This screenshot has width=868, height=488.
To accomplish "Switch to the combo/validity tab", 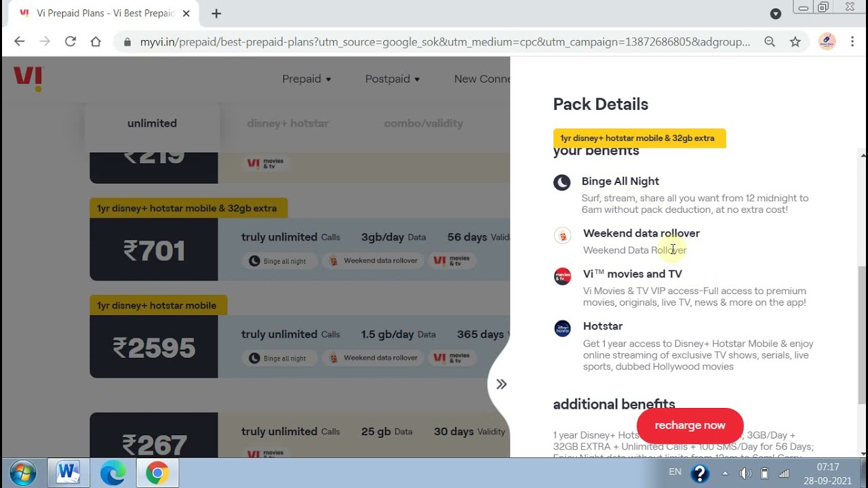I will 424,123.
